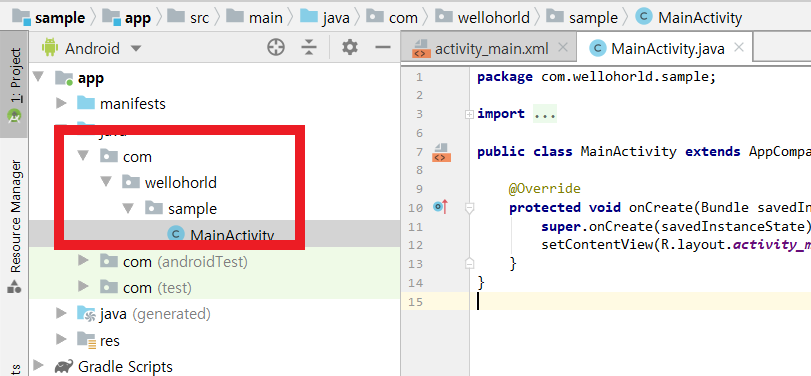Toggle the 1: Project tool window
This screenshot has height=376, width=811.
tap(14, 84)
